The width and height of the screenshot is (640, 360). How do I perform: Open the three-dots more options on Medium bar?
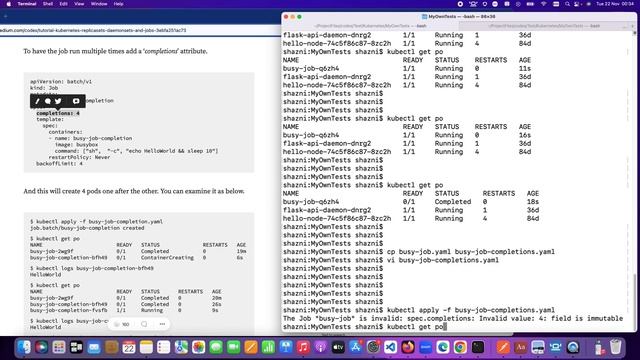(x=162, y=324)
